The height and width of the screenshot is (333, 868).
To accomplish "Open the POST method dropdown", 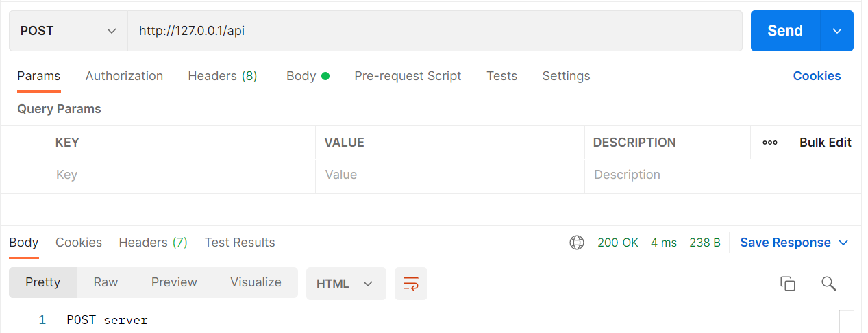I will (69, 31).
